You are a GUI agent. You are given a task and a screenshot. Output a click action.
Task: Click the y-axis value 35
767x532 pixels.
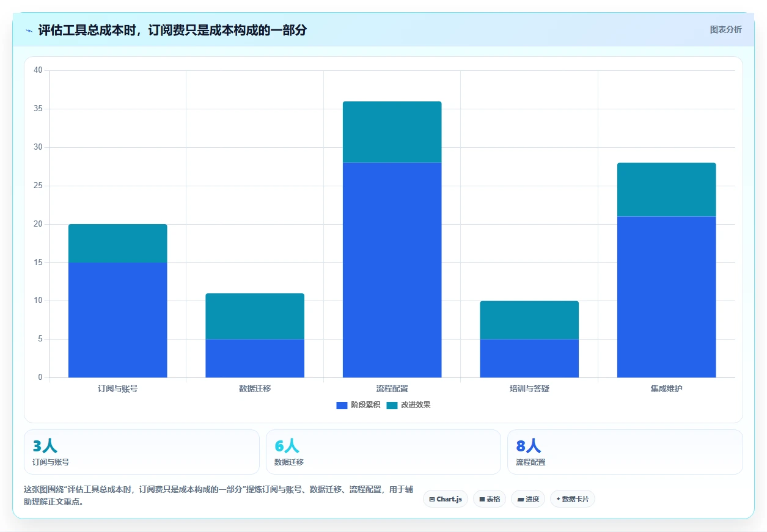point(38,109)
